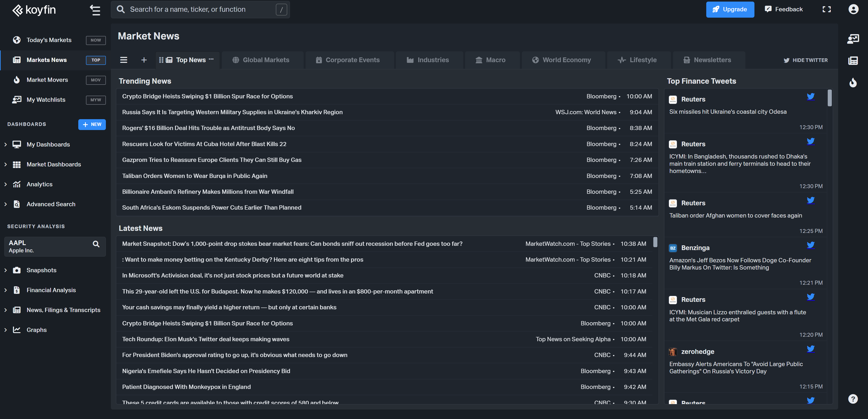Click the AAPL Apple Inc. security box
868x419 pixels.
[55, 246]
